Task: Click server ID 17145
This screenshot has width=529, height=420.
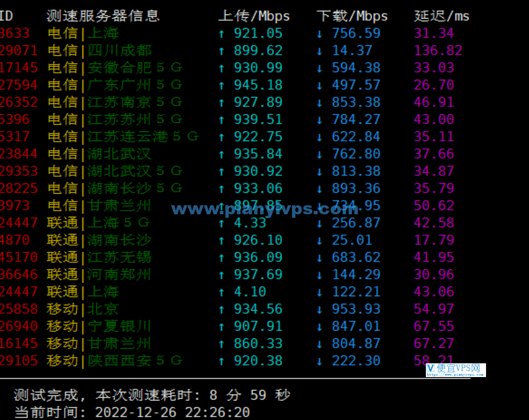Action: [19, 67]
